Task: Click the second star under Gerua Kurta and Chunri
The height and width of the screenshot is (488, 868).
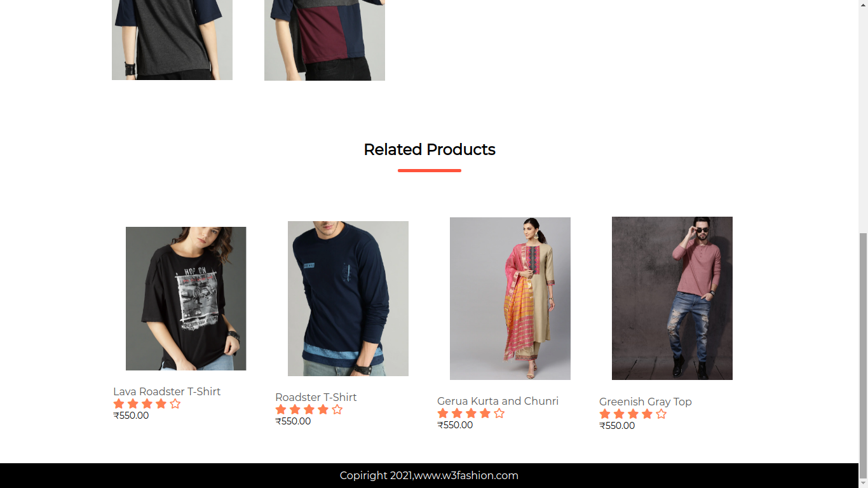Action: [456, 414]
